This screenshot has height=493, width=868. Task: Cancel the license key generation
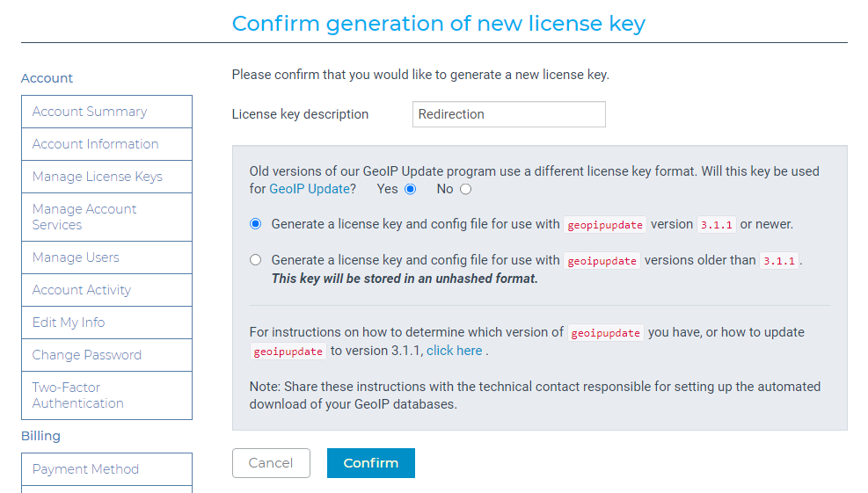[x=271, y=463]
